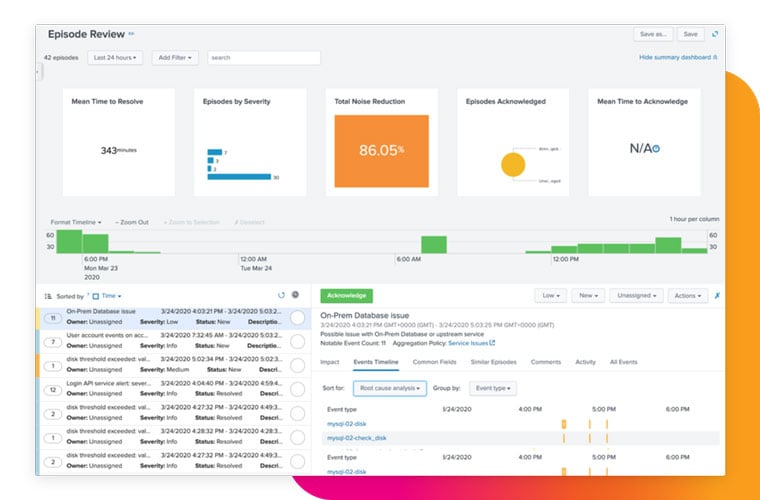The image size is (760, 500).
Task: Open the Common Fields tab
Action: (x=433, y=362)
